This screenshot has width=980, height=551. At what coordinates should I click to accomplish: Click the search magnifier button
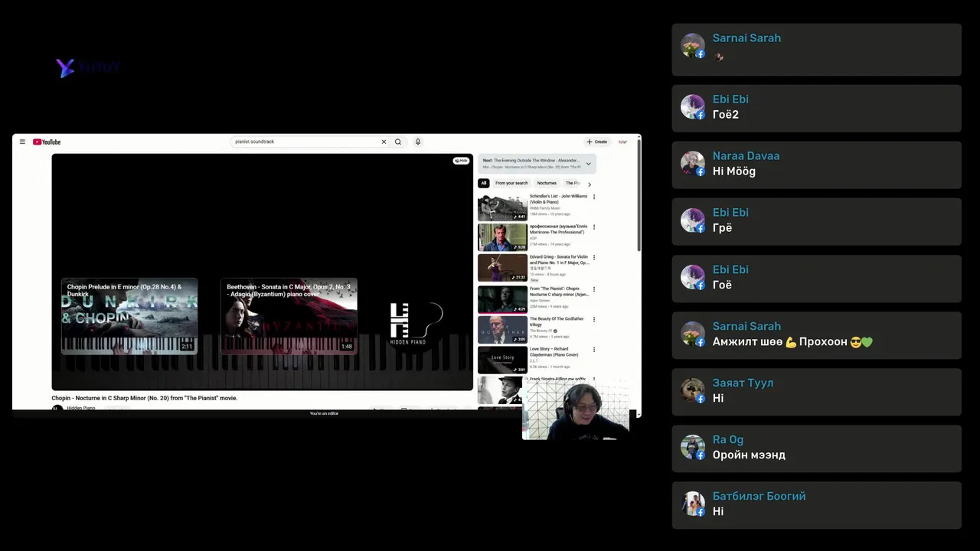398,142
